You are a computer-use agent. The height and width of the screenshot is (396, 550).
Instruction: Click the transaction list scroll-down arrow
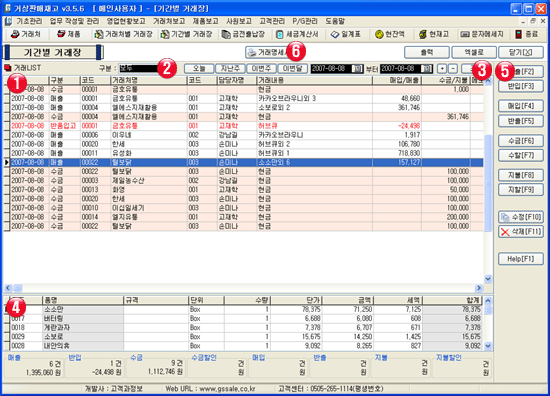(488, 279)
